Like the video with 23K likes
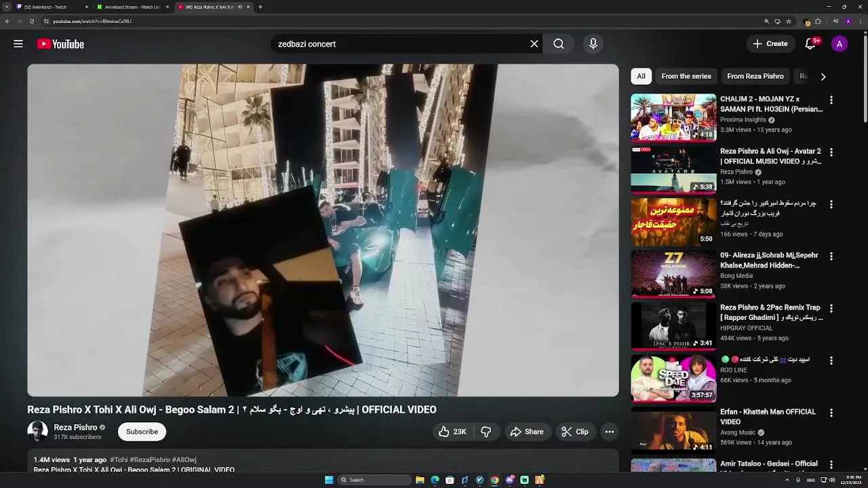The width and height of the screenshot is (868, 488). 452,432
